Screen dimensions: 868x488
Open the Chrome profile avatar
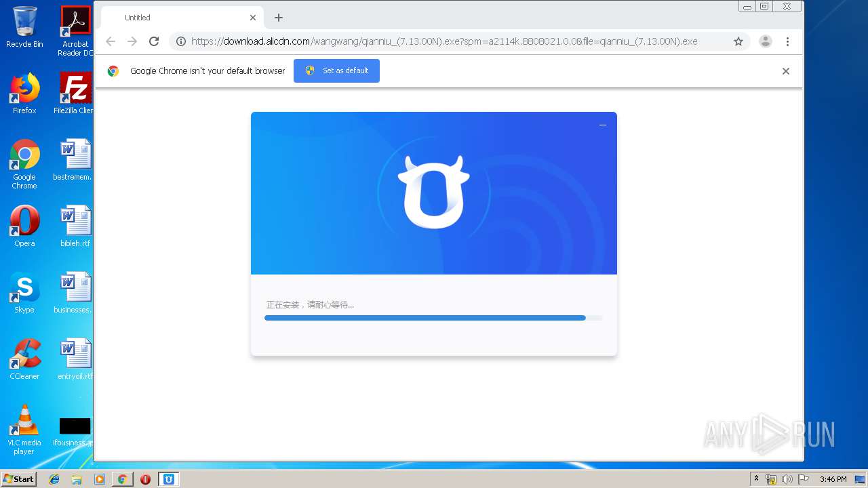[x=766, y=41]
